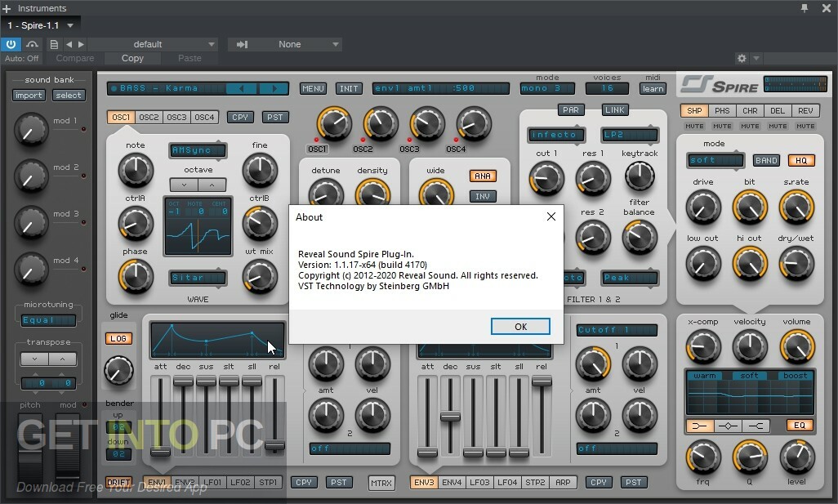
Task: Toggle the BAND shaper button
Action: point(766,160)
